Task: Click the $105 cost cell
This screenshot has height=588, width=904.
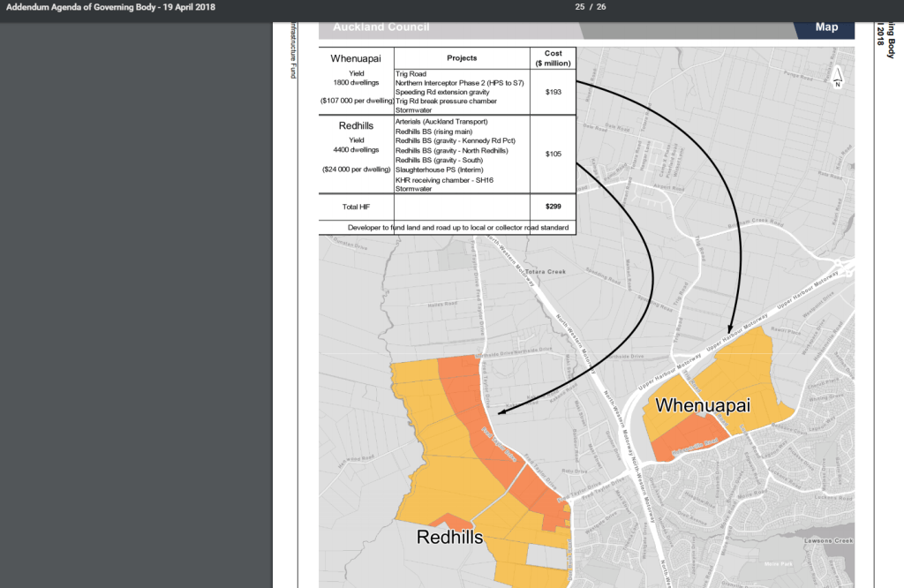Action: 554,155
